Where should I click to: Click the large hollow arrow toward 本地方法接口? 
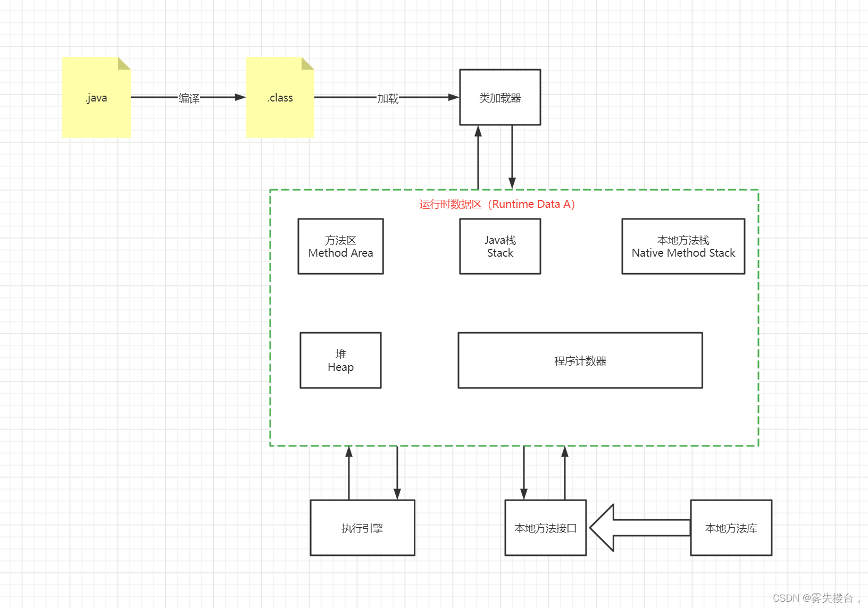[x=640, y=528]
